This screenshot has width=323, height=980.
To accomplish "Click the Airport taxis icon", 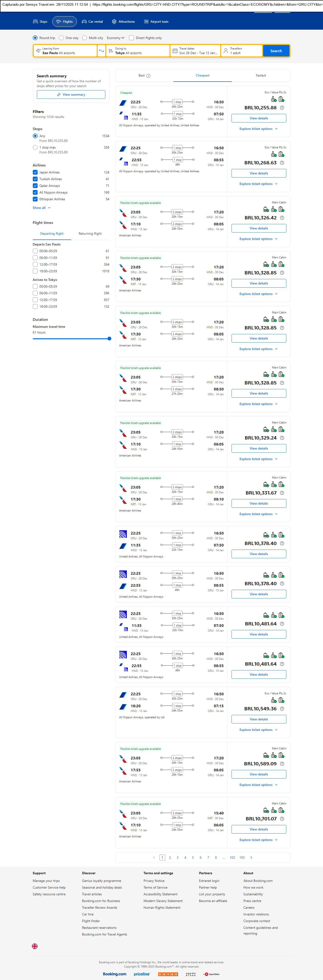I will pyautogui.click(x=146, y=22).
